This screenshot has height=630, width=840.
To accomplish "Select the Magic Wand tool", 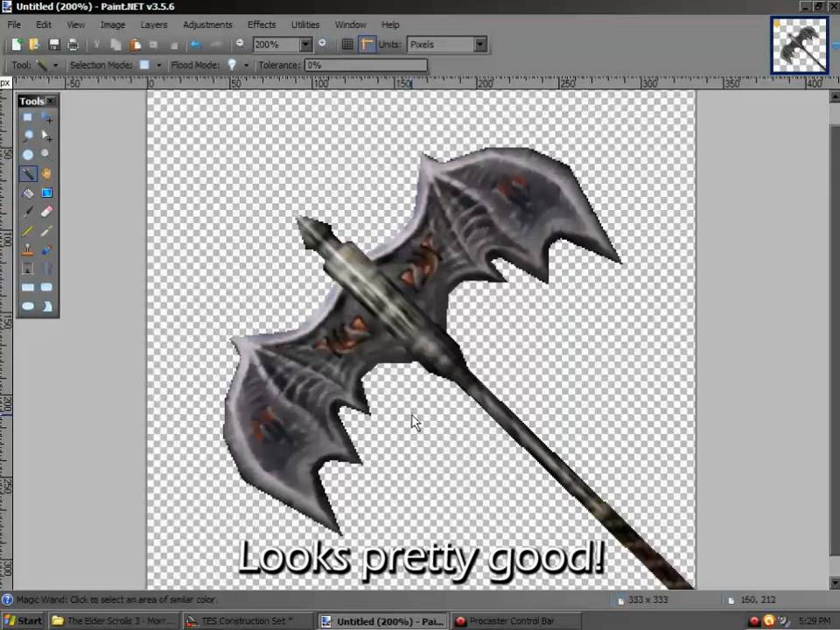I will tap(28, 173).
